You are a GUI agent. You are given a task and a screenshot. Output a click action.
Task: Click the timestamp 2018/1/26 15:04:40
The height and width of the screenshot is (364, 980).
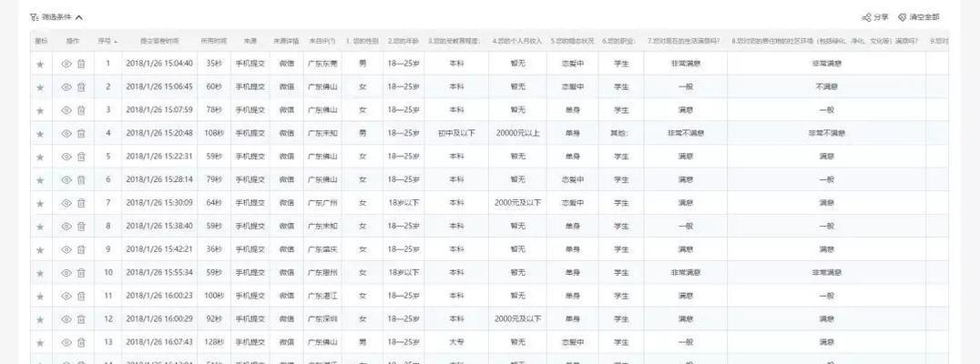(159, 64)
